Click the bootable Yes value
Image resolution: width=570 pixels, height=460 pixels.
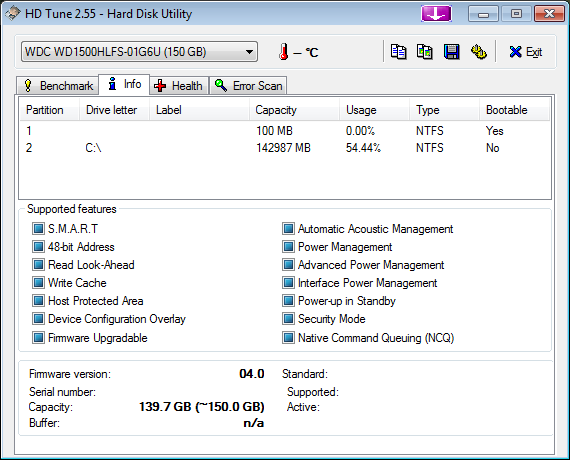tap(494, 131)
